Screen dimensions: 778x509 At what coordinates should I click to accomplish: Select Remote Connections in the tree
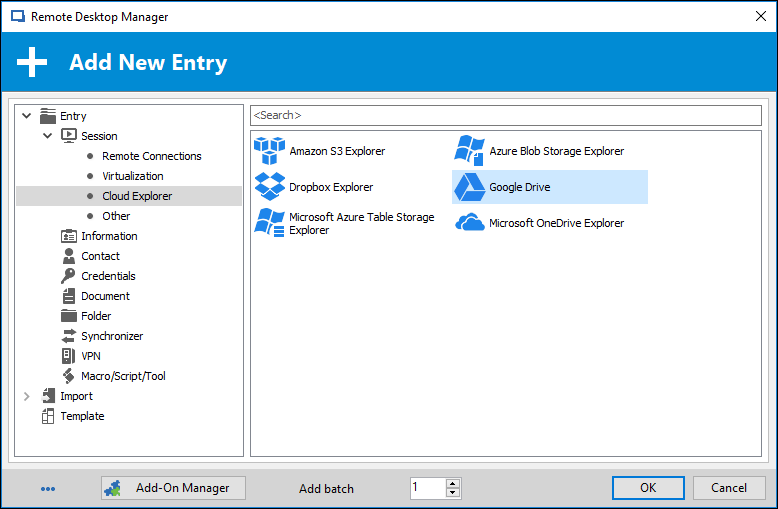pos(151,156)
